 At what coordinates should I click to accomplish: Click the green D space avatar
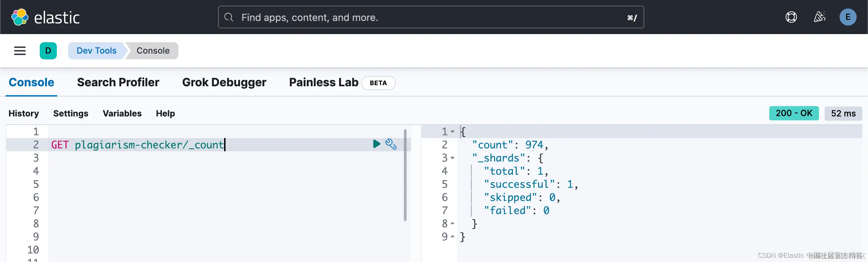[48, 51]
